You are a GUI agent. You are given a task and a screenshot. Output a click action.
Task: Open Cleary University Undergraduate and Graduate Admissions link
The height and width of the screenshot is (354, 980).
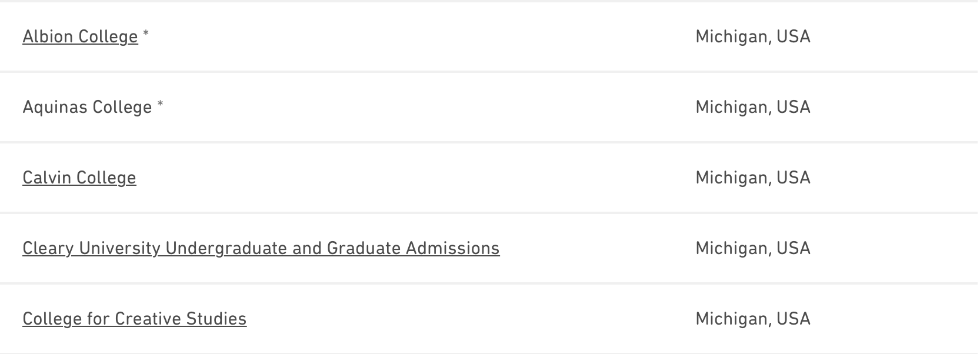(x=261, y=248)
